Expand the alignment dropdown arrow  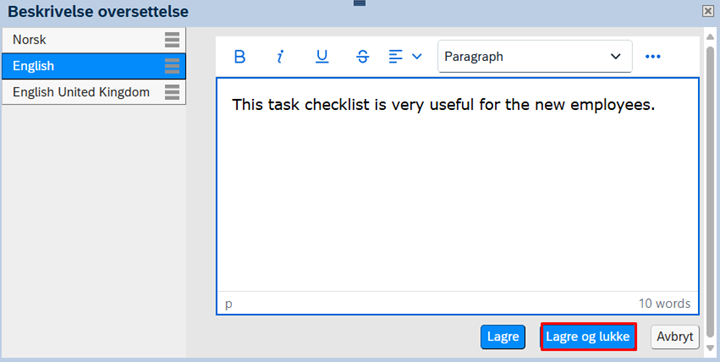(x=416, y=57)
